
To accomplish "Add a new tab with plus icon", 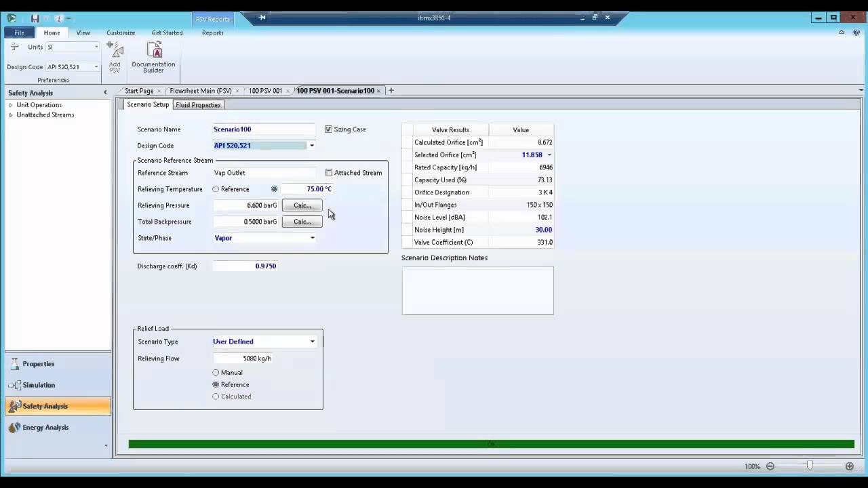I will pyautogui.click(x=391, y=90).
